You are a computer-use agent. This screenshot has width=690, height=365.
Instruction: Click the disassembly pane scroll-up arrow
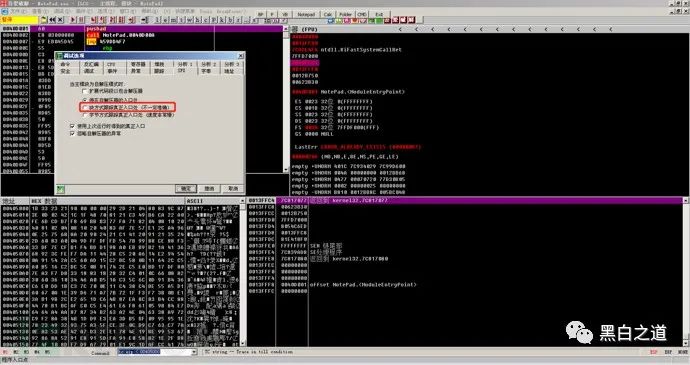286,29
